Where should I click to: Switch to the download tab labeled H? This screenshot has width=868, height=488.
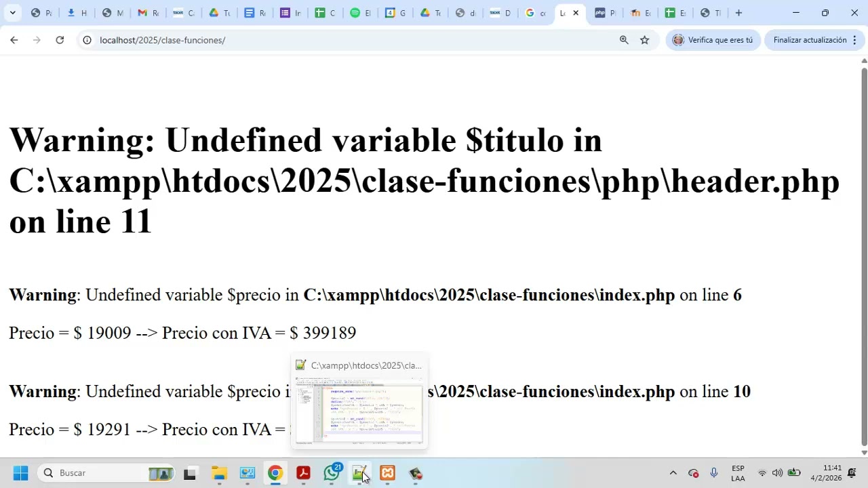click(77, 13)
